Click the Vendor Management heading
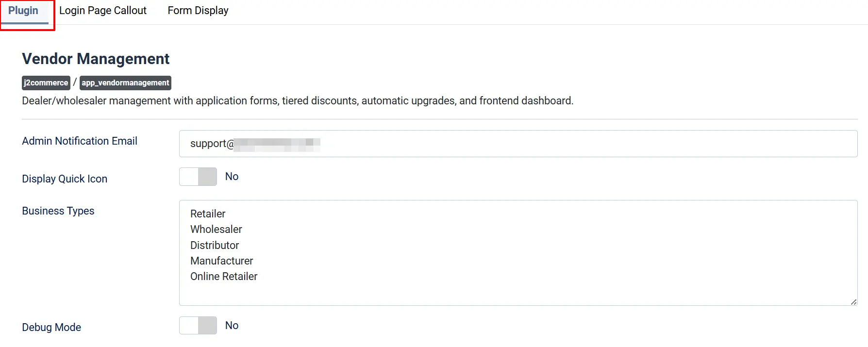The height and width of the screenshot is (347, 868). 96,59
